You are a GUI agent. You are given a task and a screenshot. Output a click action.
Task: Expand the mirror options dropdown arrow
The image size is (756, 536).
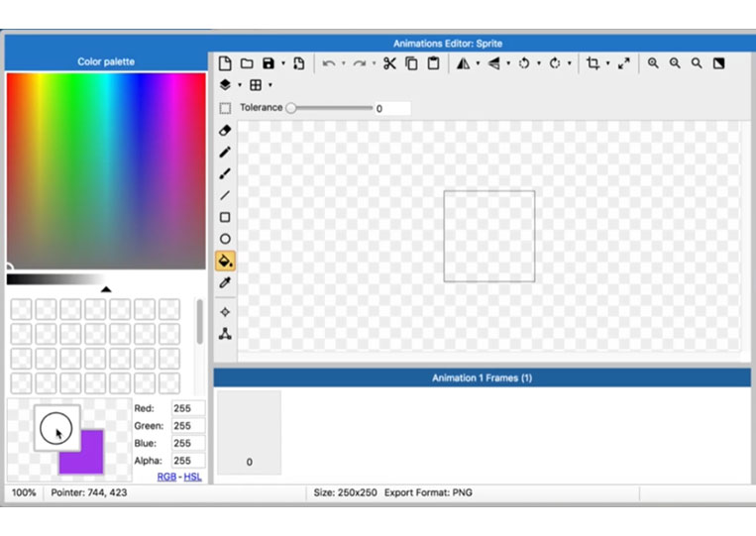point(478,63)
